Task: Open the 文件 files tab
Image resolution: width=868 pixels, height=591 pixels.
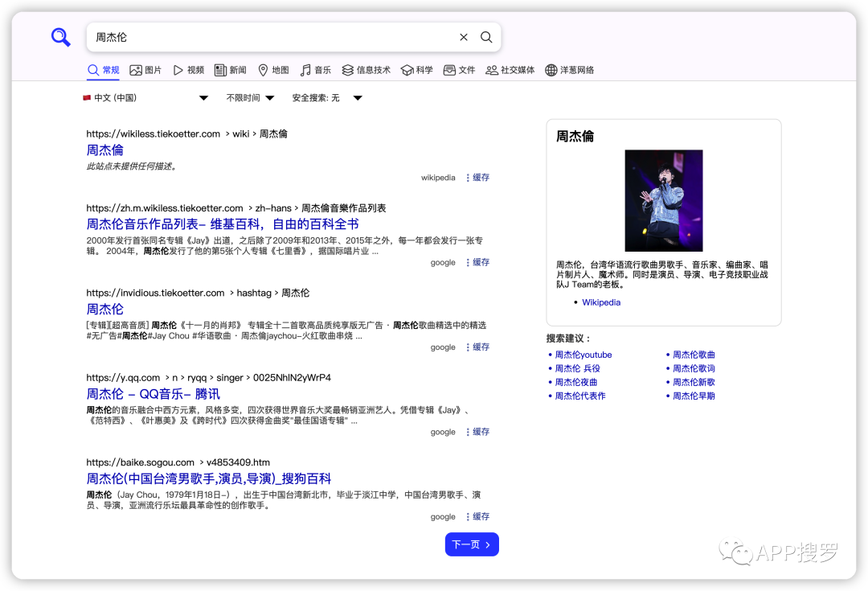Action: coord(460,70)
